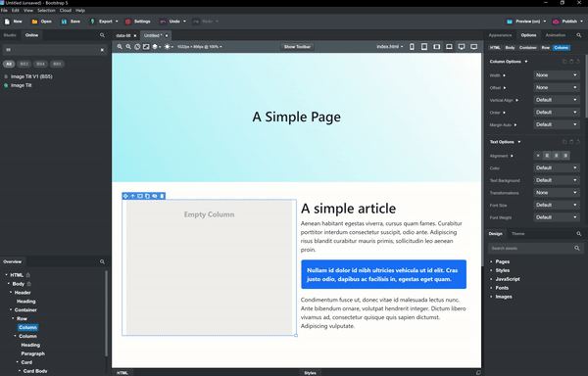
Task: Search the component library panel
Action: (x=102, y=35)
